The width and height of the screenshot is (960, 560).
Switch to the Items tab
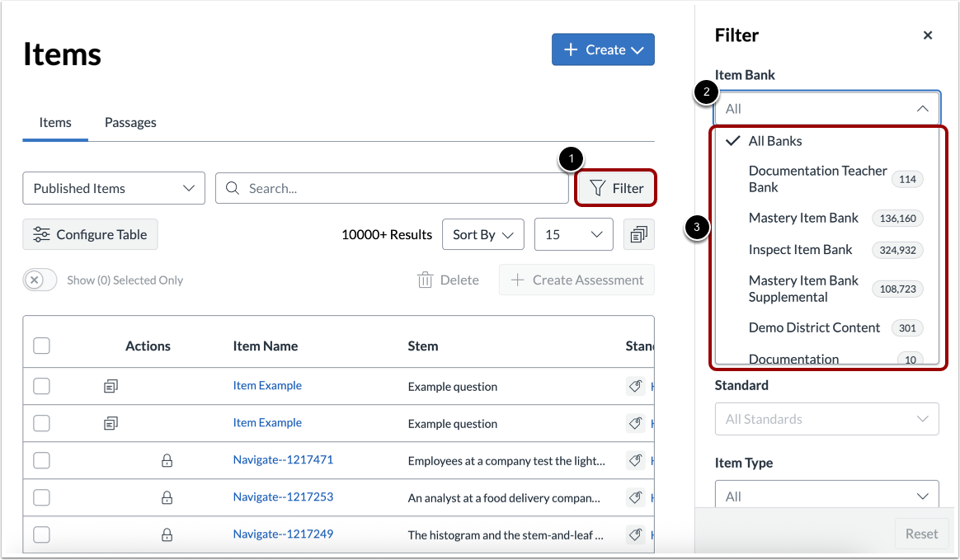[55, 122]
